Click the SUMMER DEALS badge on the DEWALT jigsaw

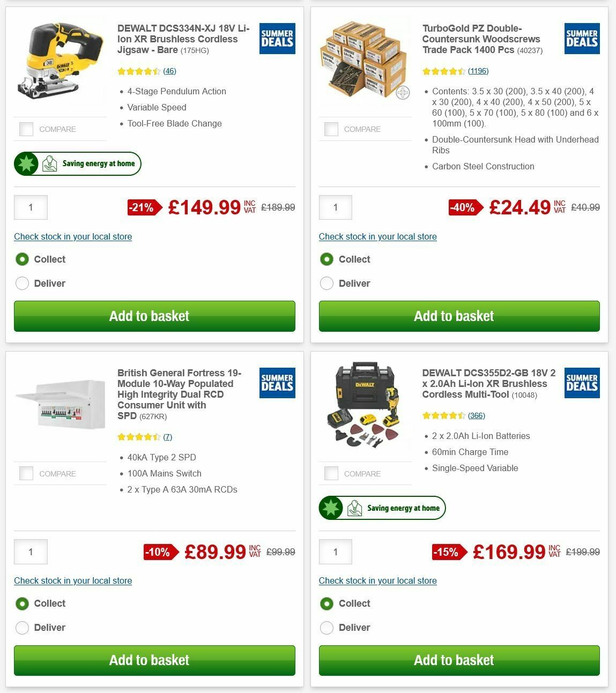point(277,39)
